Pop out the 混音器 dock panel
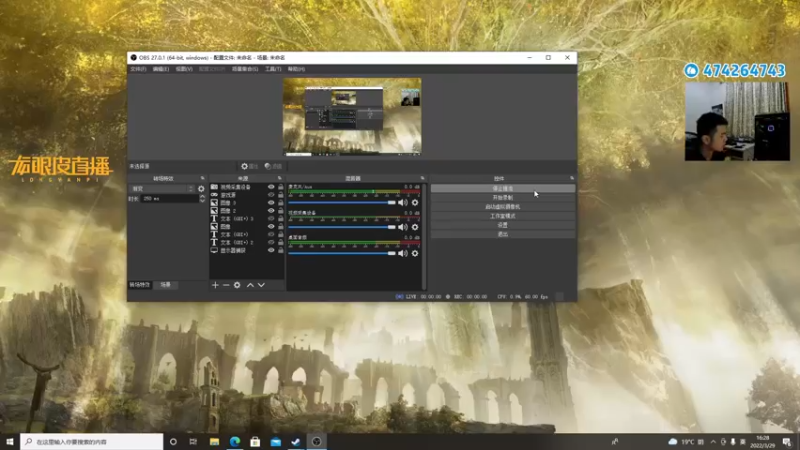This screenshot has width=800, height=450. 422,178
